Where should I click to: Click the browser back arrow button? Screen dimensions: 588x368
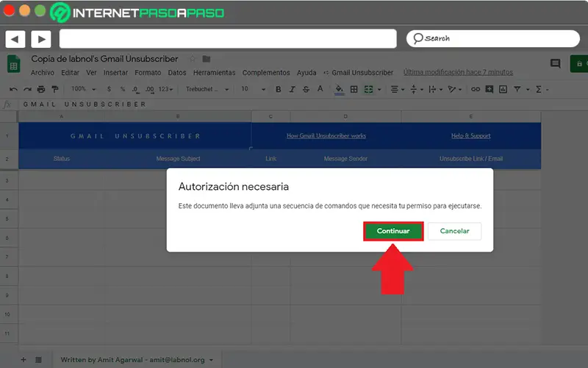click(15, 39)
